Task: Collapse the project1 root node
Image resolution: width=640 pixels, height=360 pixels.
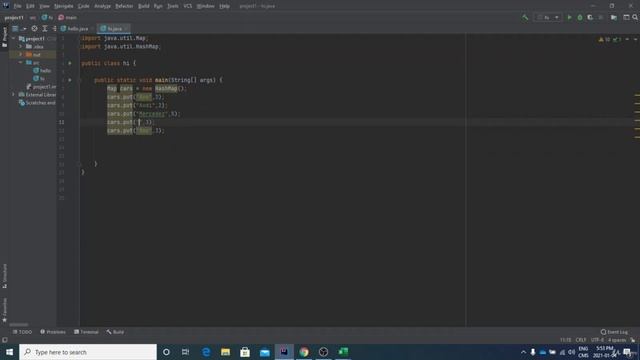Action: point(13,38)
